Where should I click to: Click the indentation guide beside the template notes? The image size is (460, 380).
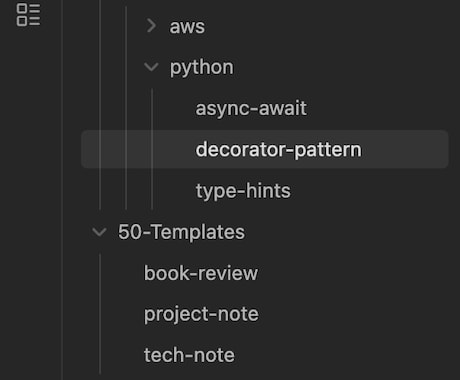pyautogui.click(x=100, y=314)
